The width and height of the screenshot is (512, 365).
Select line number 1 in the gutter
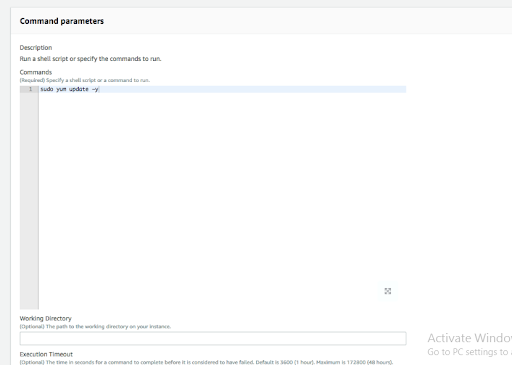click(30, 89)
